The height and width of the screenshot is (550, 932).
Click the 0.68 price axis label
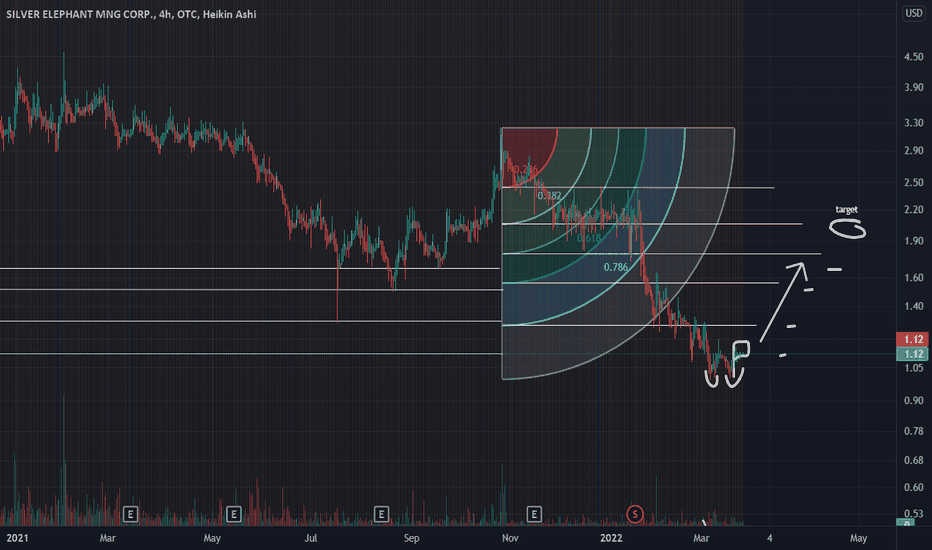pos(914,460)
